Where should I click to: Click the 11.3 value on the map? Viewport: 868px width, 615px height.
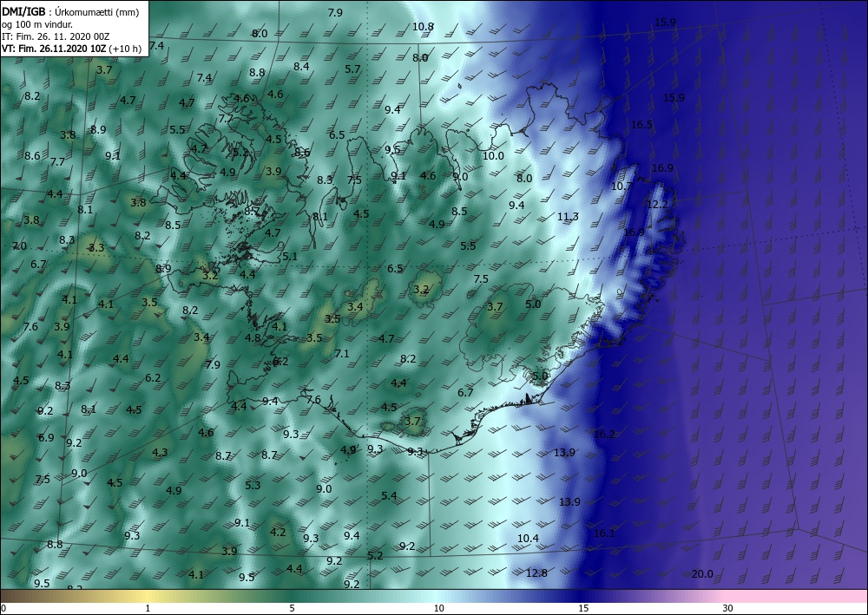[568, 216]
